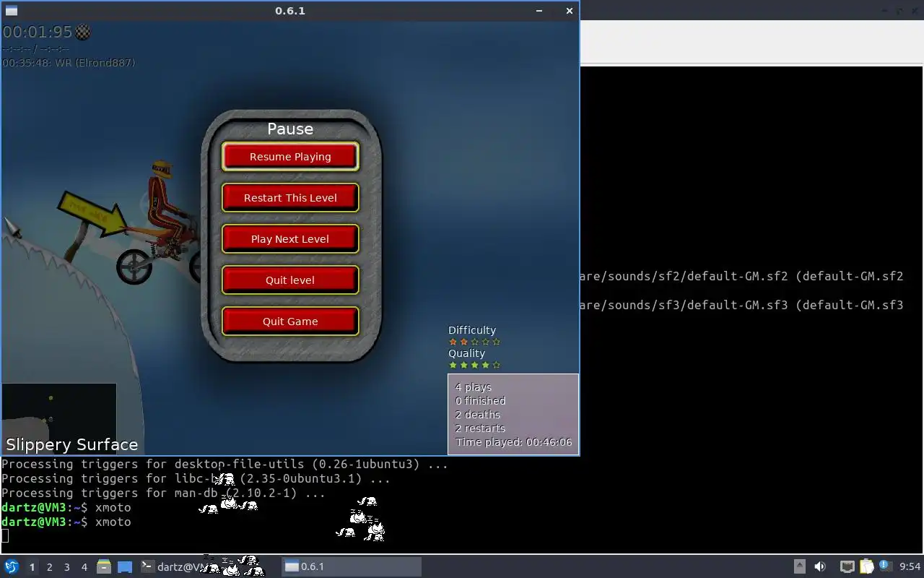This screenshot has width=924, height=578.
Task: Switch to workspace 4
Action: click(x=84, y=567)
